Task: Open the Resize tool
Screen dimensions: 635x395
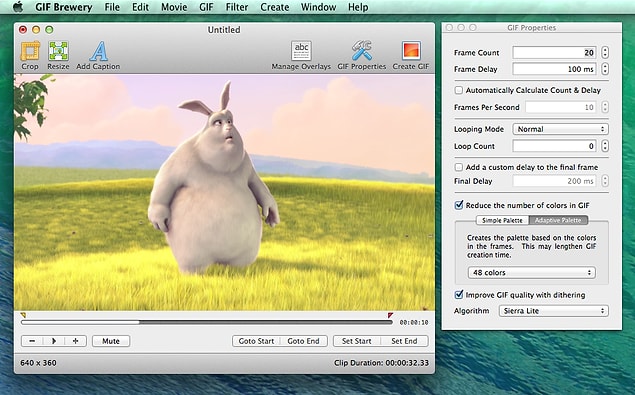Action: (58, 51)
